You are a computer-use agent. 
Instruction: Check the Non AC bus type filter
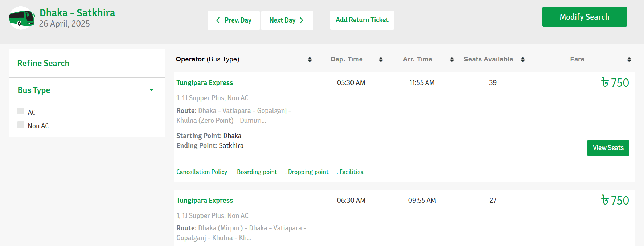click(x=21, y=125)
